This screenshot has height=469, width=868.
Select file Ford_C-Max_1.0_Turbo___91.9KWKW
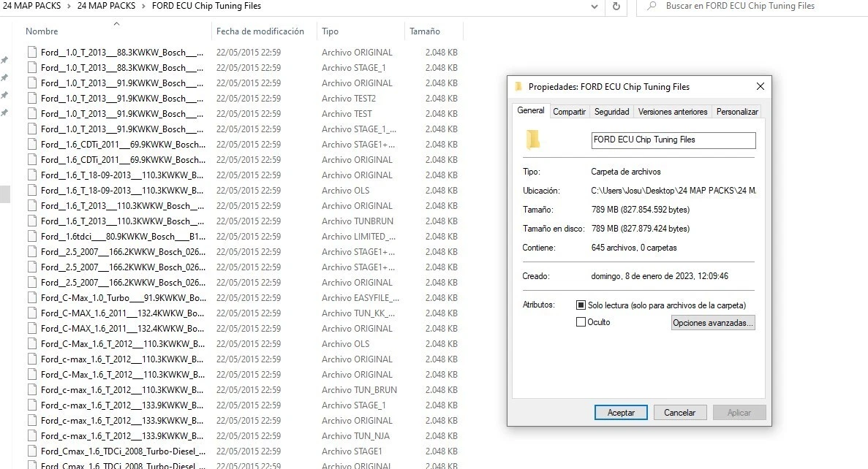point(123,297)
